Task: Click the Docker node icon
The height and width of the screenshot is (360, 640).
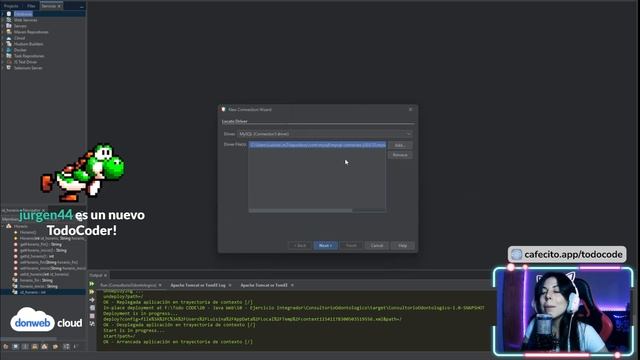Action: [x=9, y=50]
